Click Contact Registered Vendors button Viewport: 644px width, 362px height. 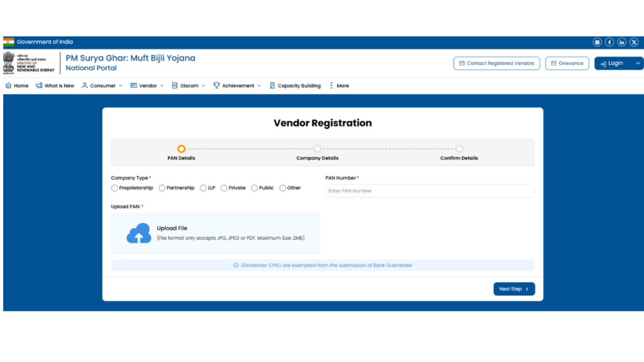[x=496, y=63]
